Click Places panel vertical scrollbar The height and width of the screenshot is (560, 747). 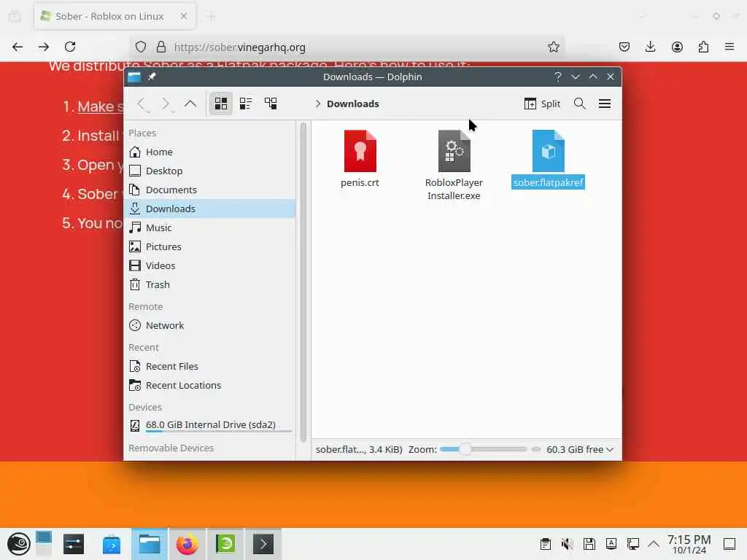coord(303,282)
